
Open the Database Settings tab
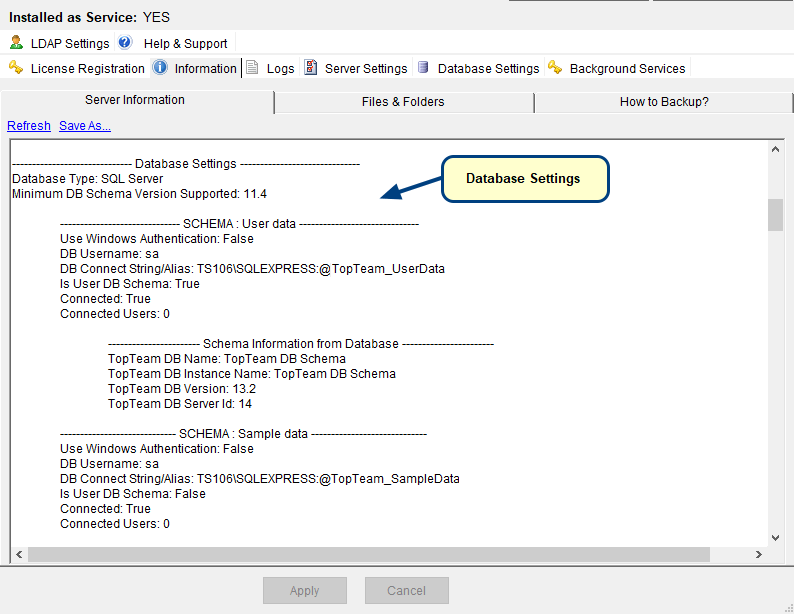[489, 68]
